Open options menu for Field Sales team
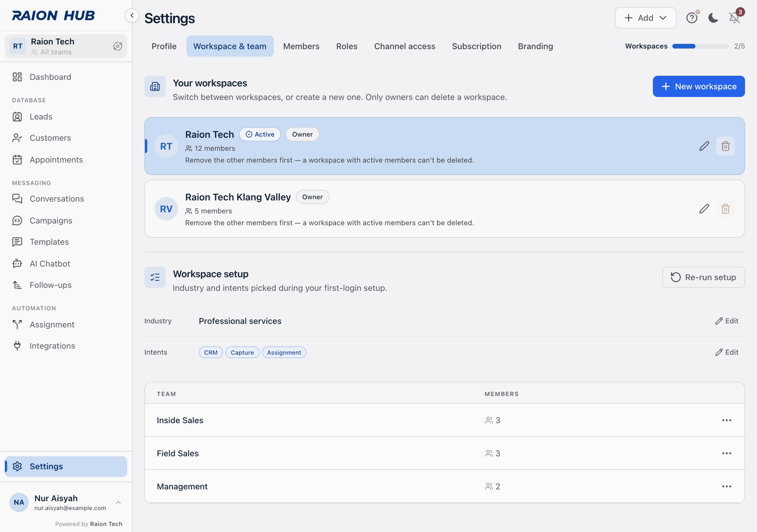The image size is (757, 532). tap(727, 454)
